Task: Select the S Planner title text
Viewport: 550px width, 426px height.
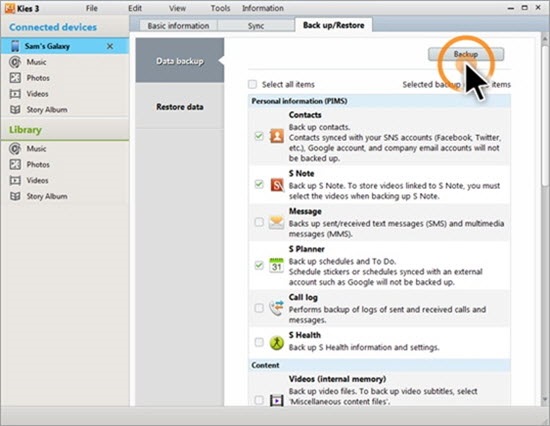Action: point(306,249)
